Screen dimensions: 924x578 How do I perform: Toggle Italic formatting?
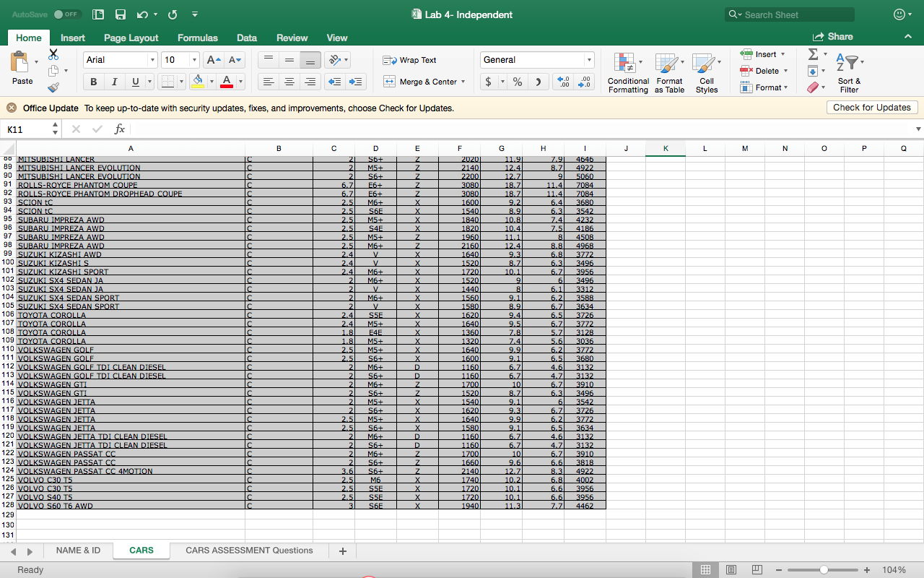pos(114,82)
